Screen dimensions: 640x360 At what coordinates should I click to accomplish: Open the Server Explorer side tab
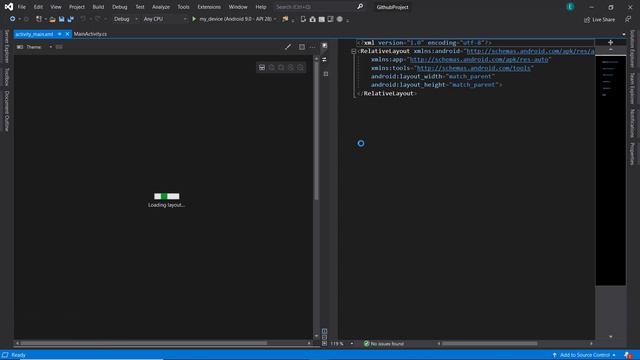[x=7, y=46]
